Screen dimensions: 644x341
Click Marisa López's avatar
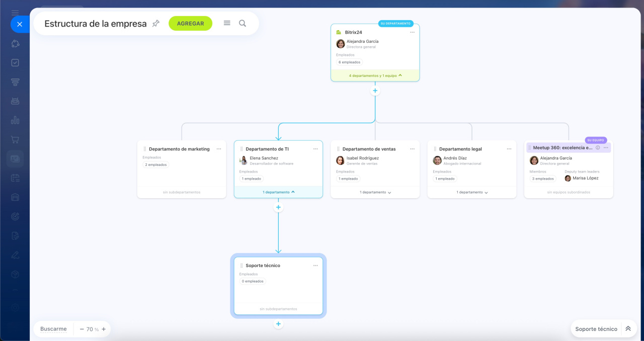(x=568, y=179)
